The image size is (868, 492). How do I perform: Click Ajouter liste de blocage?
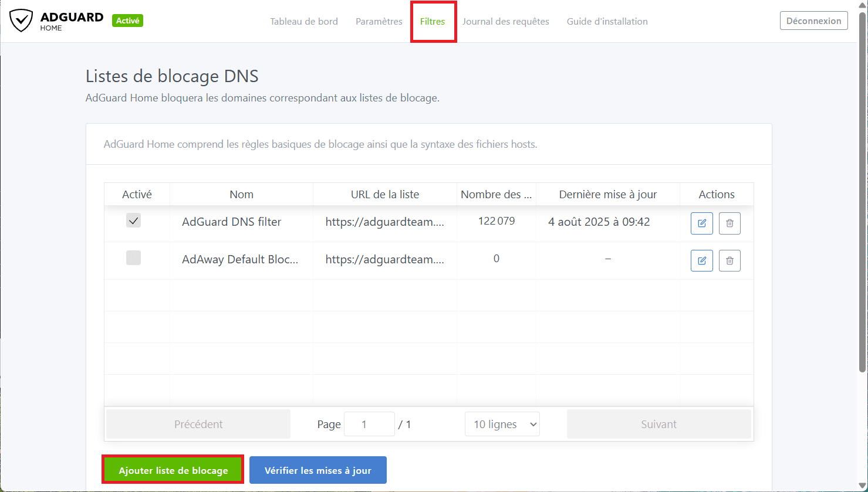tap(173, 470)
